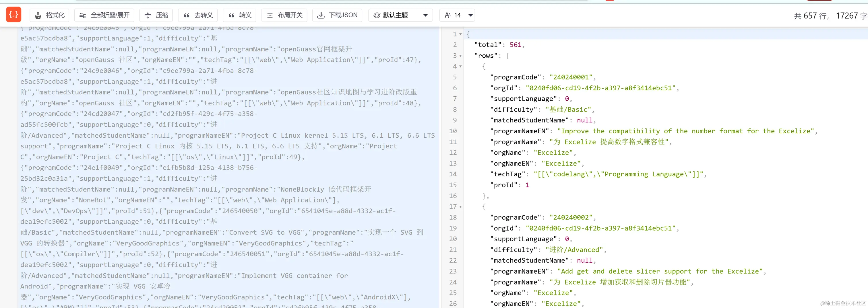Click line number 10 in gutter
The width and height of the screenshot is (868, 308).
[x=453, y=131]
